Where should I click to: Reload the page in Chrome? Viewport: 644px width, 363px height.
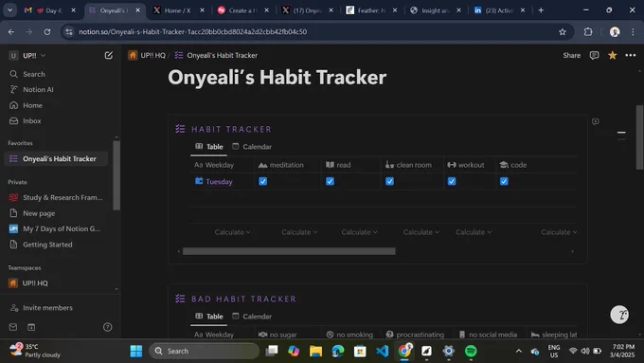point(47,31)
